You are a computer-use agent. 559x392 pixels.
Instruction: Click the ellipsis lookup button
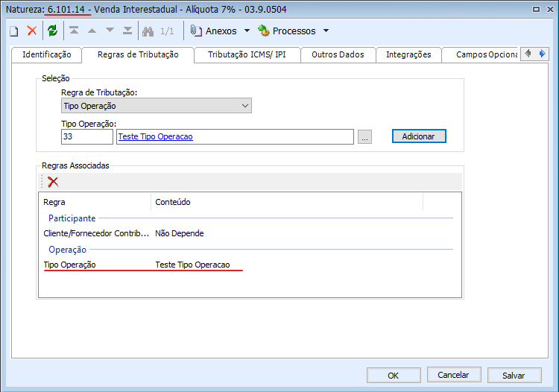tap(364, 137)
